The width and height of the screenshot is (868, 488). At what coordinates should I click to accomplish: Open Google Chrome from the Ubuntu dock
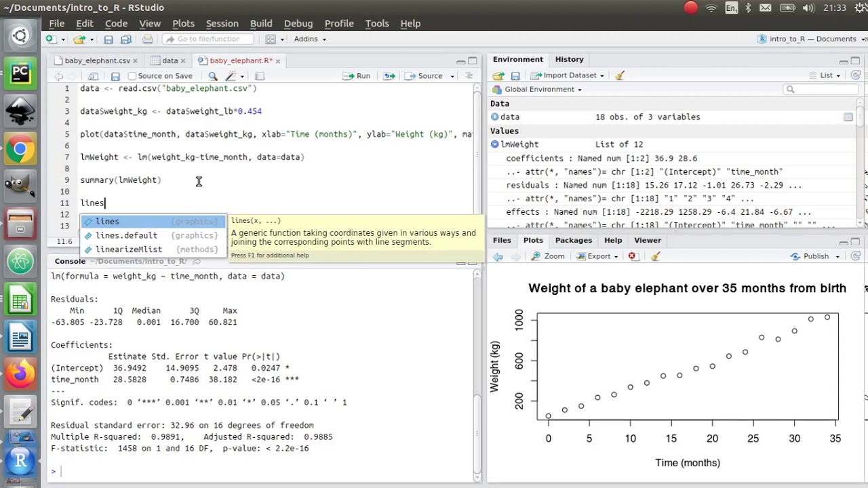point(20,150)
